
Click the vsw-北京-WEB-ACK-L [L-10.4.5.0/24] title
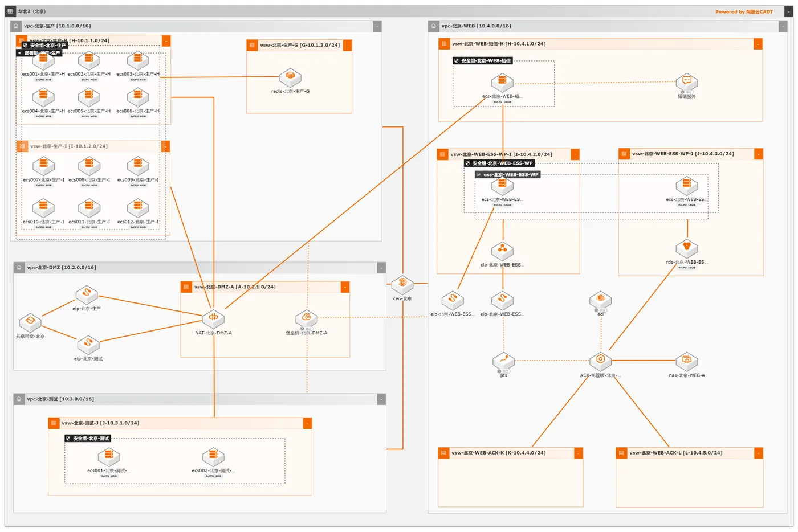[676, 453]
